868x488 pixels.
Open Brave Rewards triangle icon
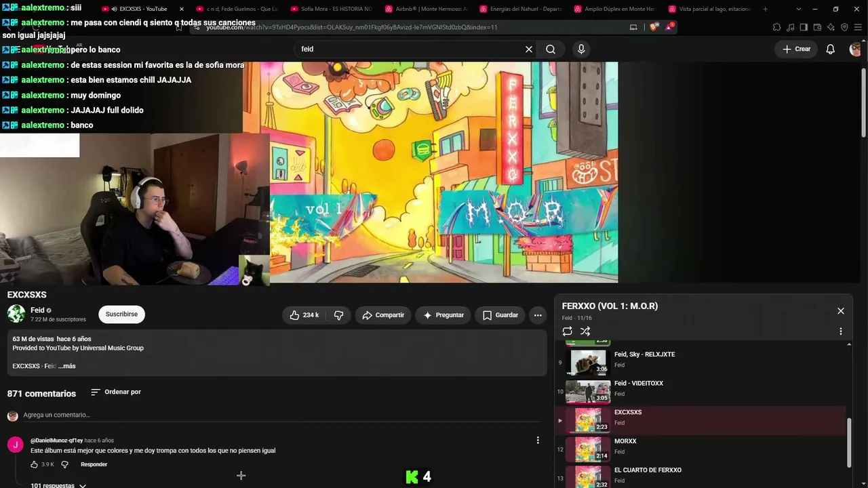tap(670, 27)
